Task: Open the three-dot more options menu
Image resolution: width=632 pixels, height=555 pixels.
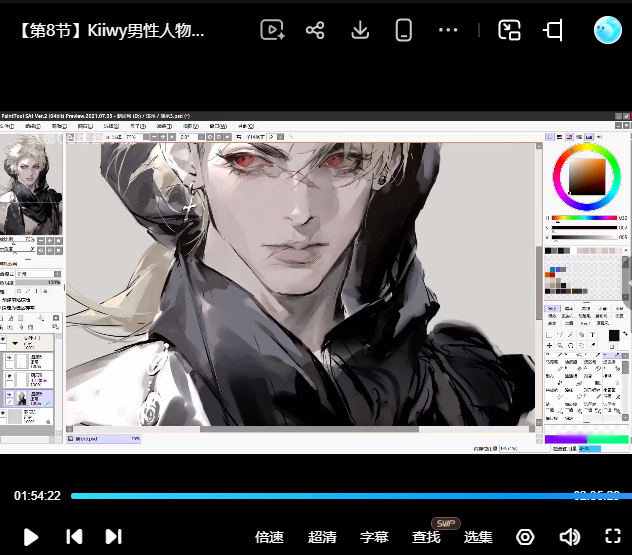Action: (448, 30)
